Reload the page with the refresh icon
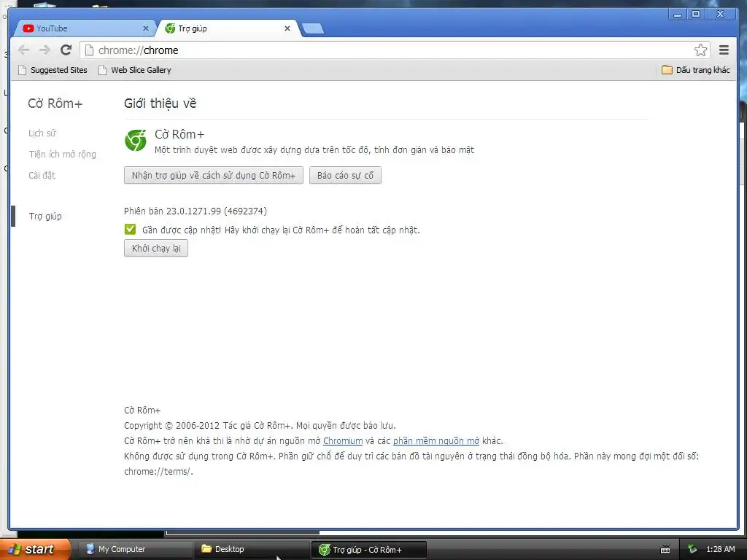 66,50
